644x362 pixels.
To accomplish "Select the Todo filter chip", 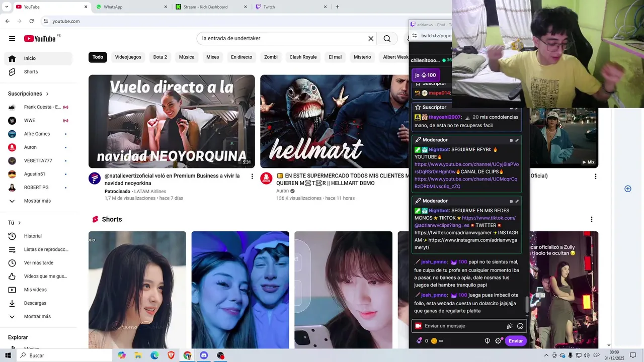I will pos(98,57).
